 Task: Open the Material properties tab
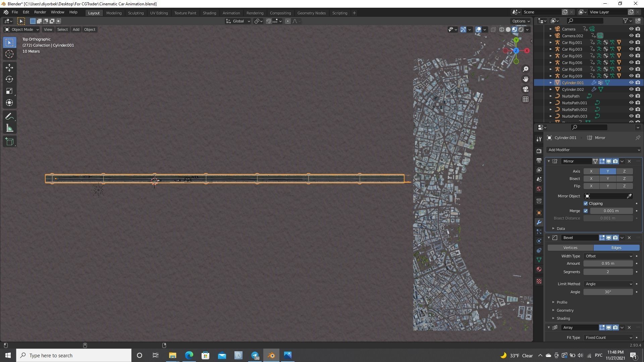click(539, 269)
